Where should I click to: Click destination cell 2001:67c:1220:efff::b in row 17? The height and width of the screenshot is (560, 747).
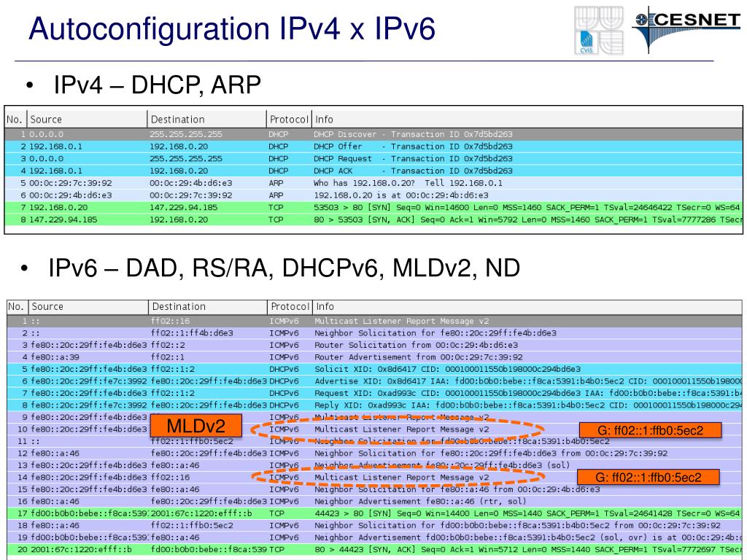pyautogui.click(x=201, y=513)
